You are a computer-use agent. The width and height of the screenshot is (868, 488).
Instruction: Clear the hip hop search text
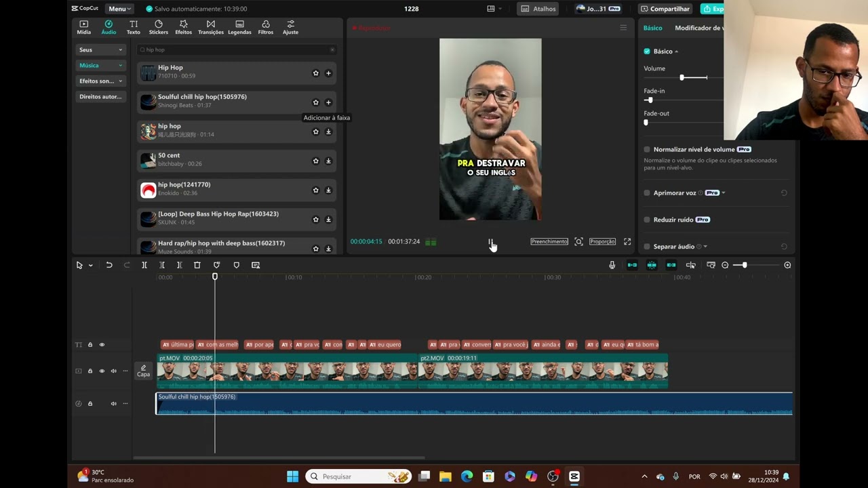332,49
